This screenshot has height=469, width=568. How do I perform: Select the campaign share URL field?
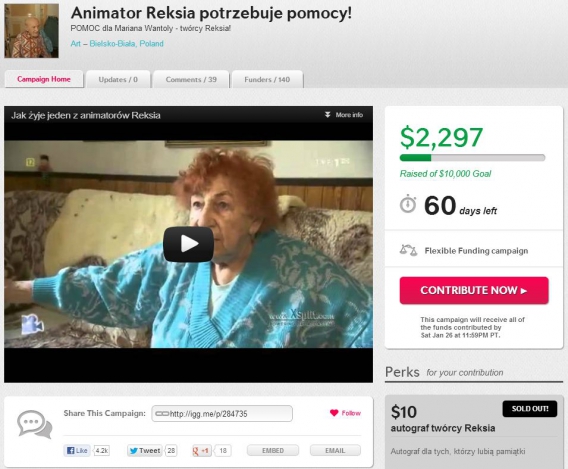(222, 414)
